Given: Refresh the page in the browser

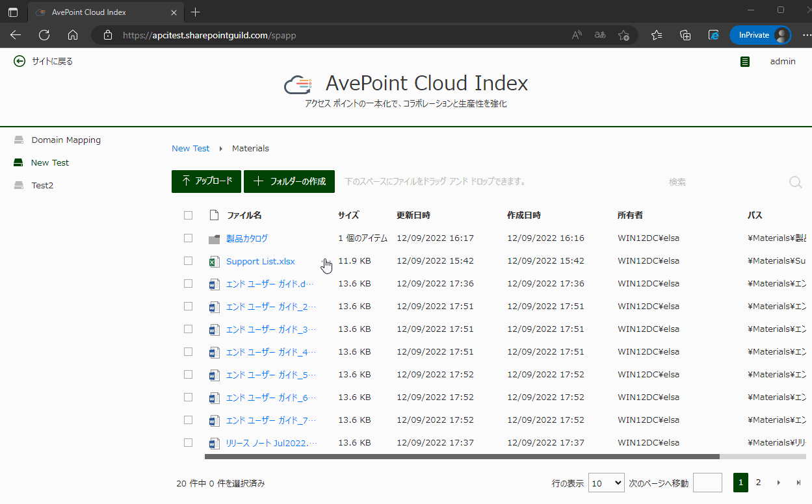Looking at the screenshot, I should click(44, 35).
